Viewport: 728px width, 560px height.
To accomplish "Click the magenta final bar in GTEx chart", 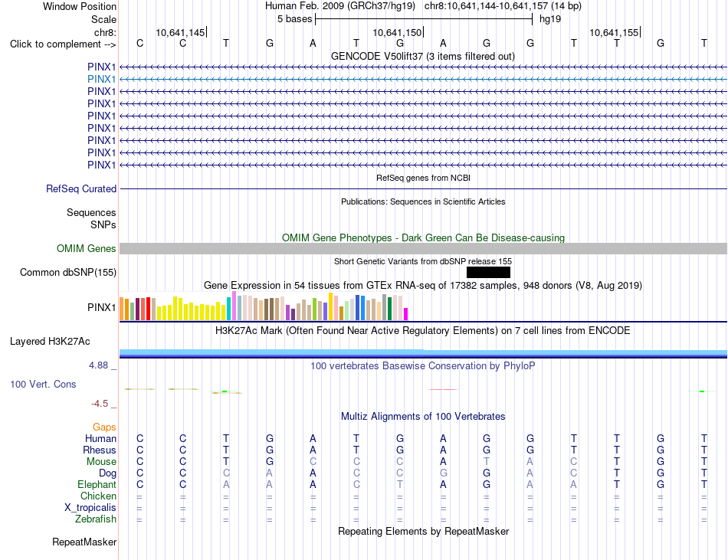I will [x=406, y=314].
